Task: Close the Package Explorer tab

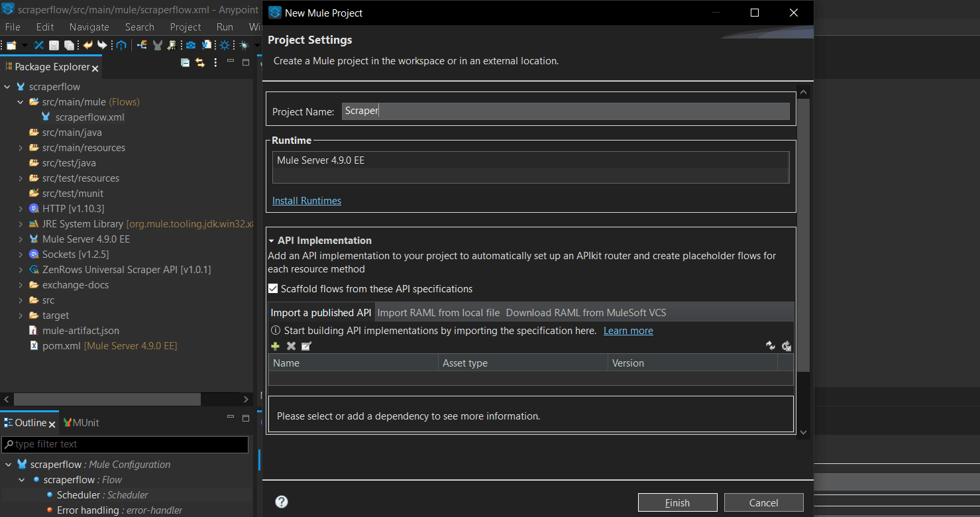Action: 95,68
